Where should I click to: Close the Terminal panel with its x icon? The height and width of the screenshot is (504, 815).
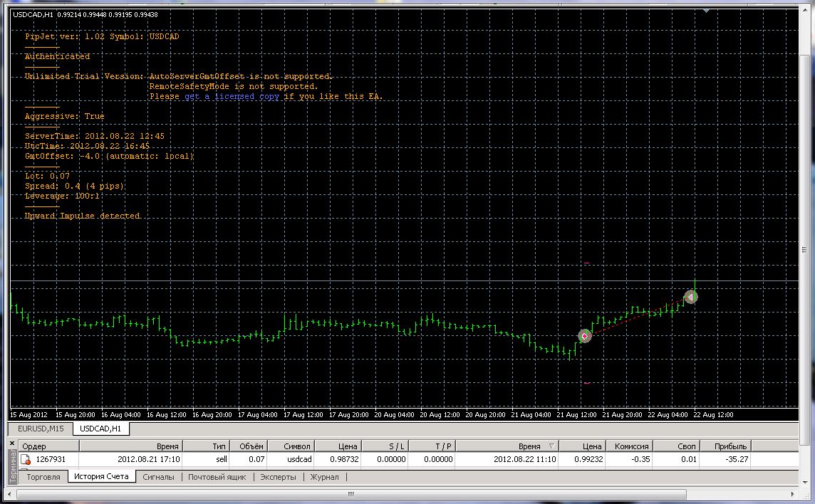(x=13, y=443)
